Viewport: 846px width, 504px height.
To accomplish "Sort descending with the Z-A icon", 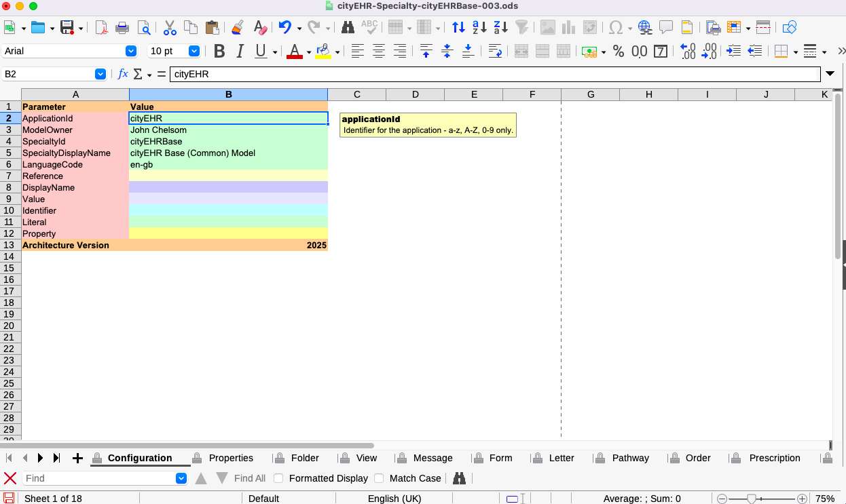I will [500, 28].
